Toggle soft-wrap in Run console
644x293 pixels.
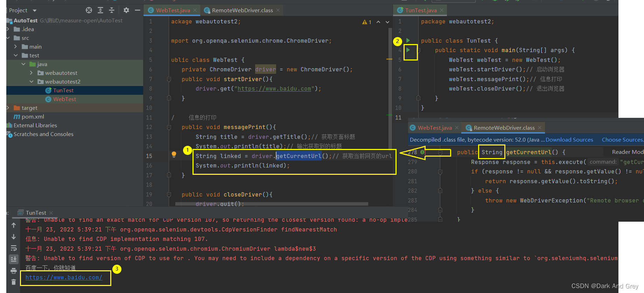[14, 248]
